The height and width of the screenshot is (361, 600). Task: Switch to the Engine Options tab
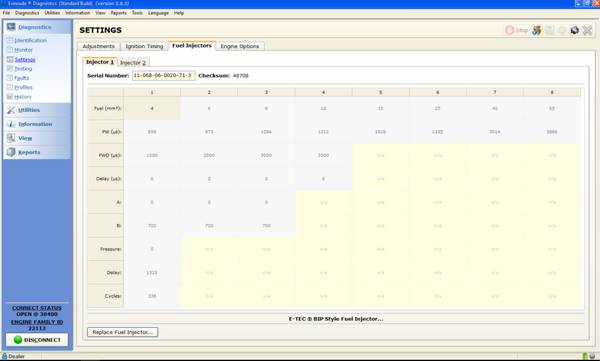click(240, 46)
